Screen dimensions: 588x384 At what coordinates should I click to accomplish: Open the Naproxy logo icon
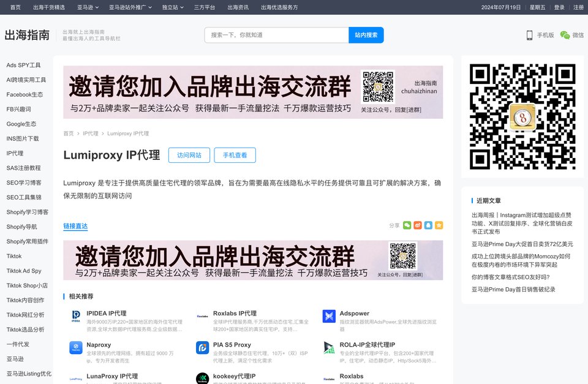click(x=76, y=348)
